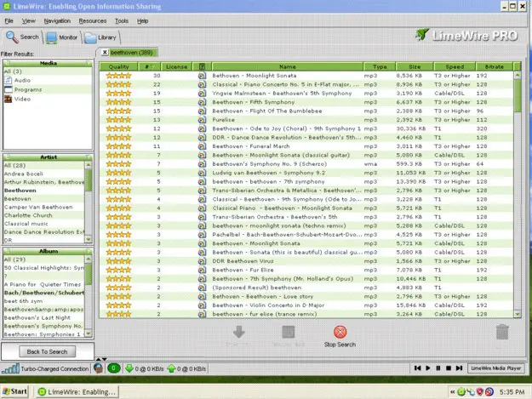The height and width of the screenshot is (399, 532).
Task: Select album A Piano for Quieter Times
Action: [43, 284]
